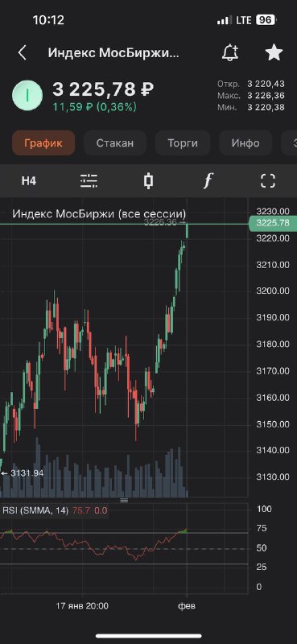The height and width of the screenshot is (644, 297).
Task: Toggle the favorites star icon
Action: [x=274, y=53]
